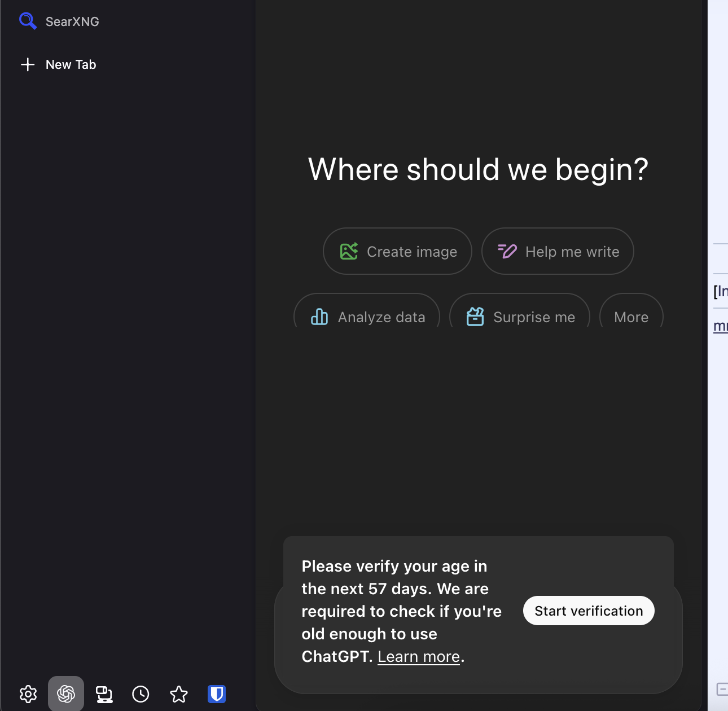Choose the Analyze data suggestion
Screen dimensions: 728x711
click(367, 310)
